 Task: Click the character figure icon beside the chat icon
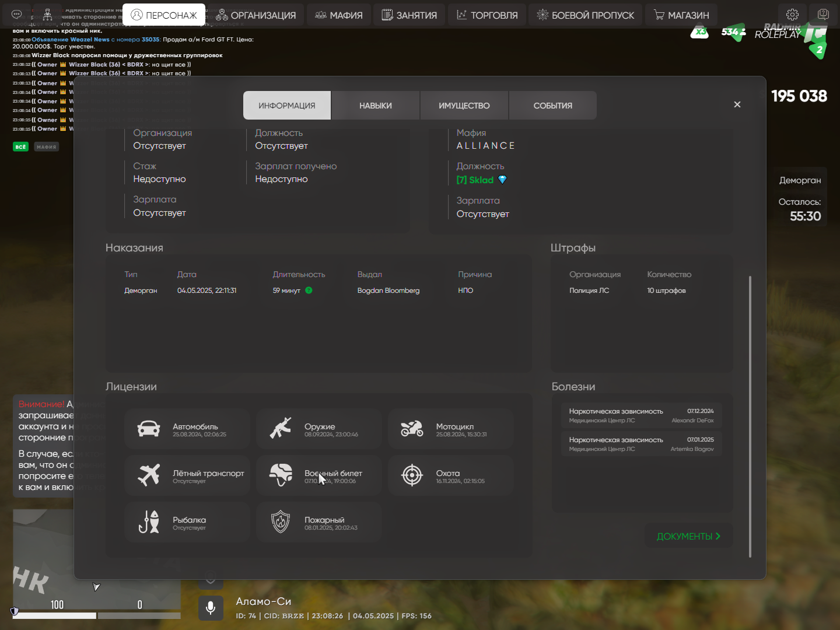click(x=48, y=15)
